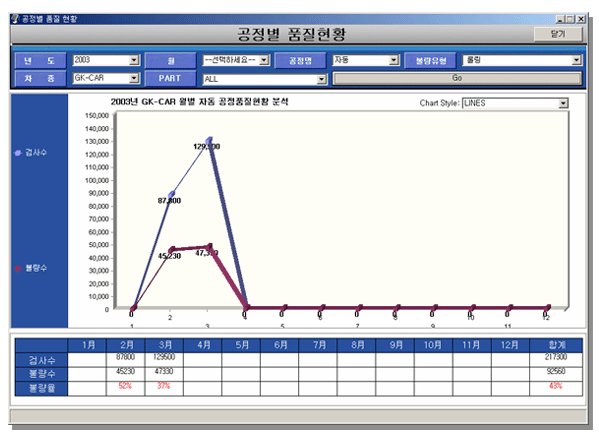This screenshot has height=442, width=599.
Task: Click the Go button
Action: pos(457,78)
